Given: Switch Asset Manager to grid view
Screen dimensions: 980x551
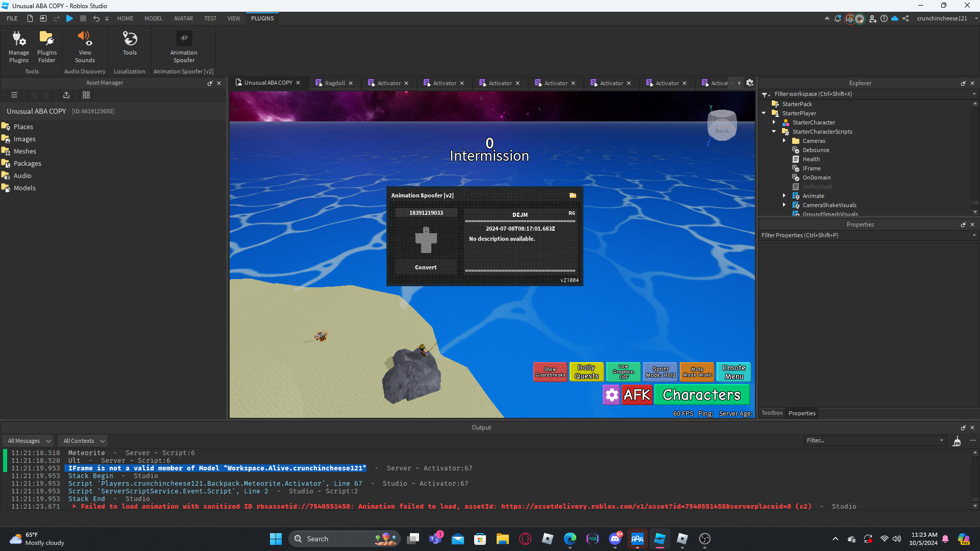Looking at the screenshot, I should tap(86, 95).
